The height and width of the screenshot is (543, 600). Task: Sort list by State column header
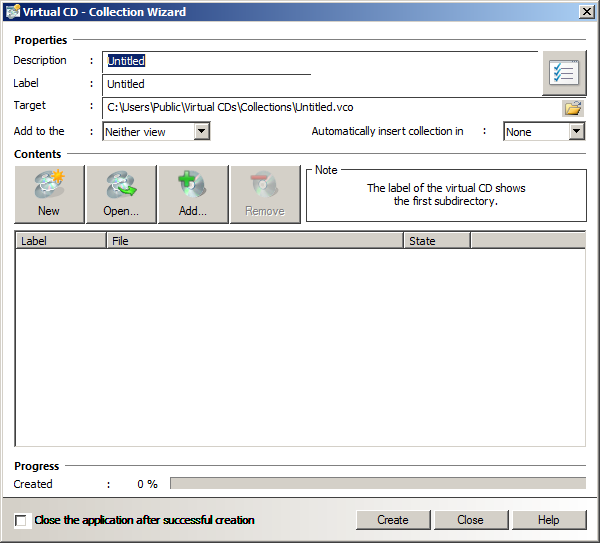(437, 241)
